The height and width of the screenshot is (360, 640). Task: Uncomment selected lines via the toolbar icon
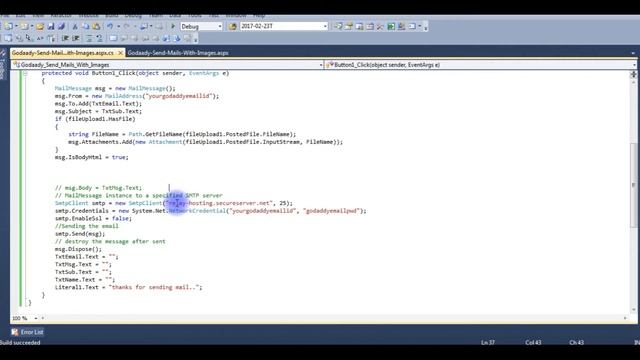click(100, 38)
